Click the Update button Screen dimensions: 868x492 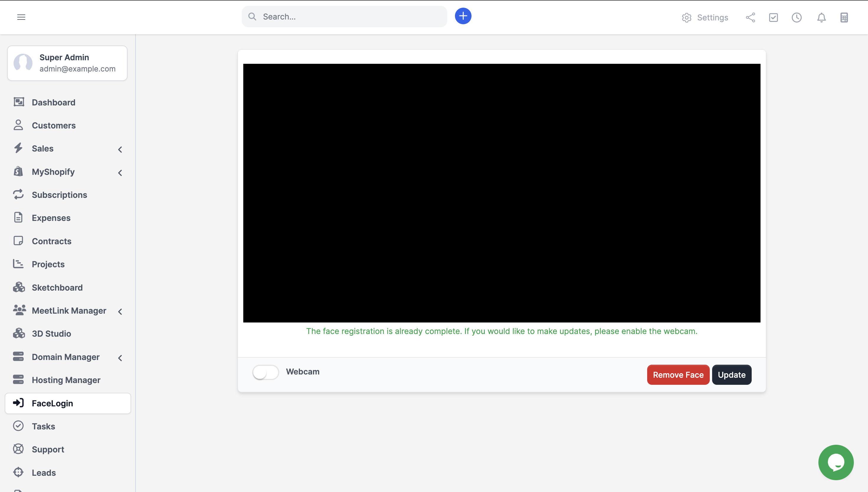click(x=732, y=375)
